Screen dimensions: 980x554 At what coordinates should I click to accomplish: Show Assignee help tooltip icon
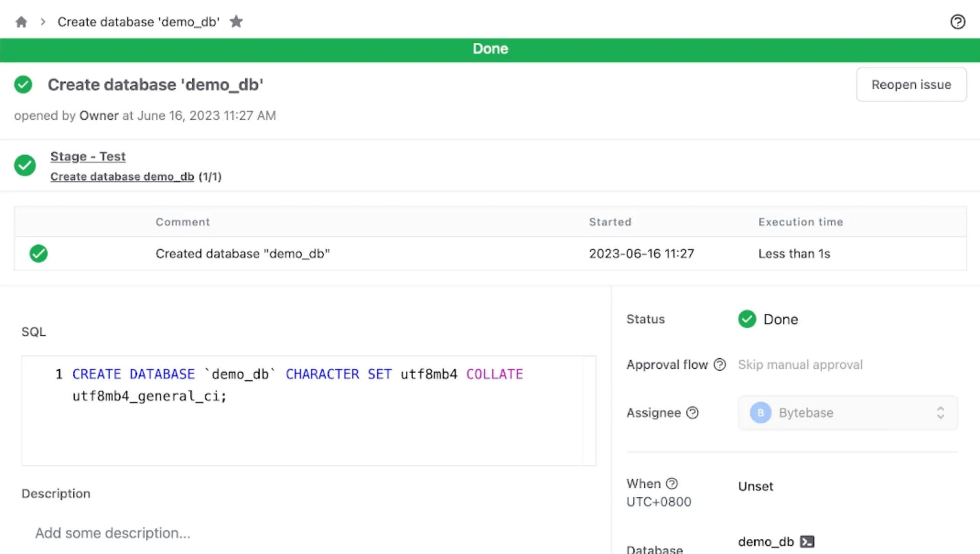(693, 413)
